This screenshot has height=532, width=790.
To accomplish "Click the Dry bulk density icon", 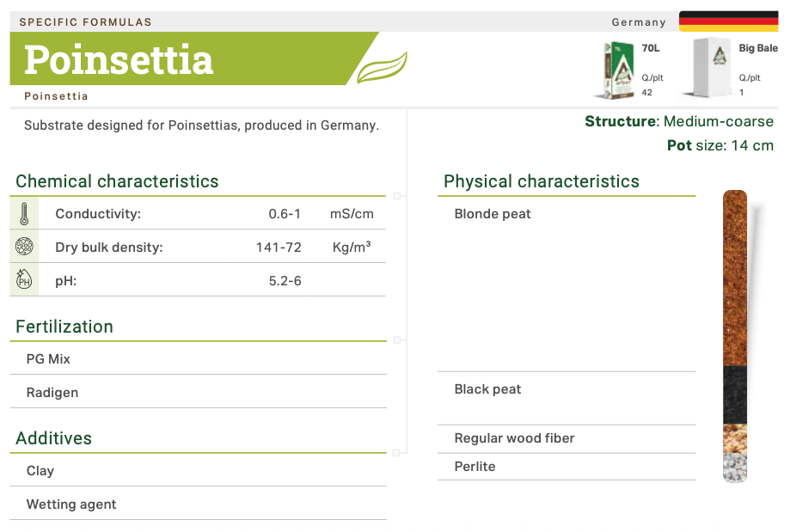I will coord(24,248).
